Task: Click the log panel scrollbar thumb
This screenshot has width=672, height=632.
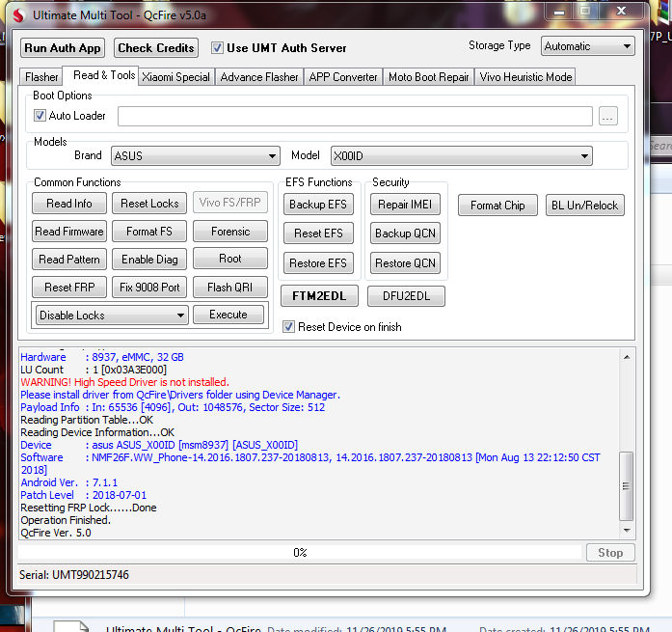Action: pos(627,486)
